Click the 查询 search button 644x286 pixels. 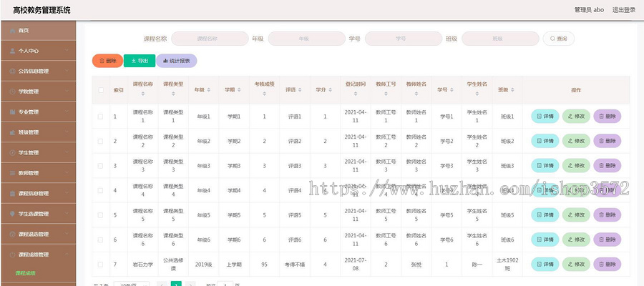[x=559, y=39]
